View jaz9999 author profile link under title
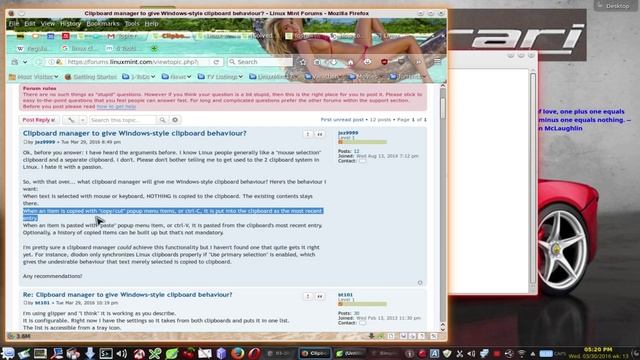 45,142
